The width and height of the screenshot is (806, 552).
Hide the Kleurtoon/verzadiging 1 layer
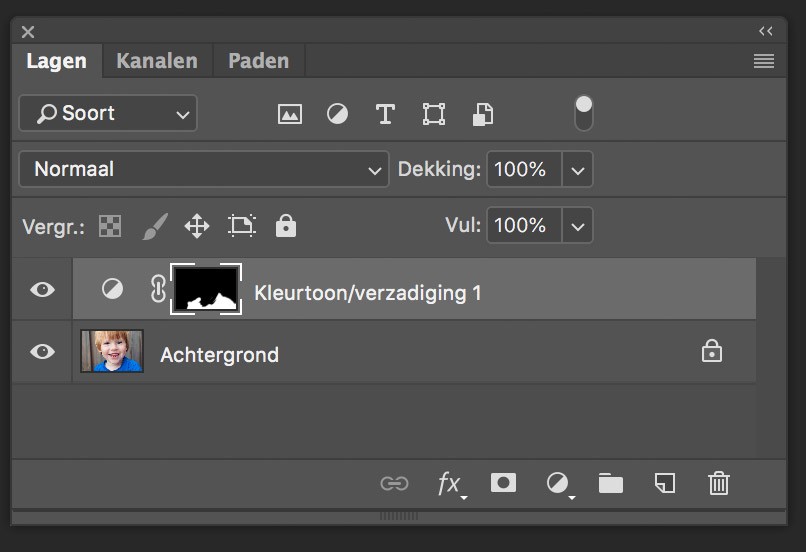point(42,290)
